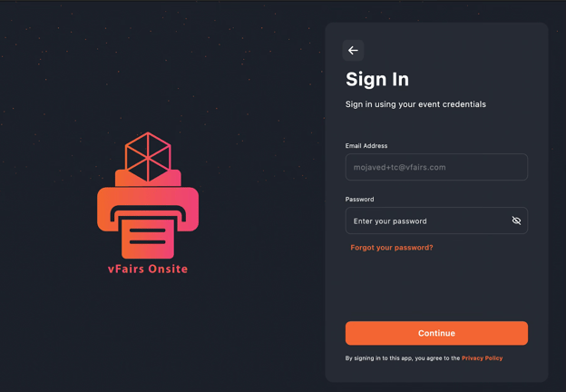Click the Password field label
The image size is (566, 392).
click(x=359, y=199)
